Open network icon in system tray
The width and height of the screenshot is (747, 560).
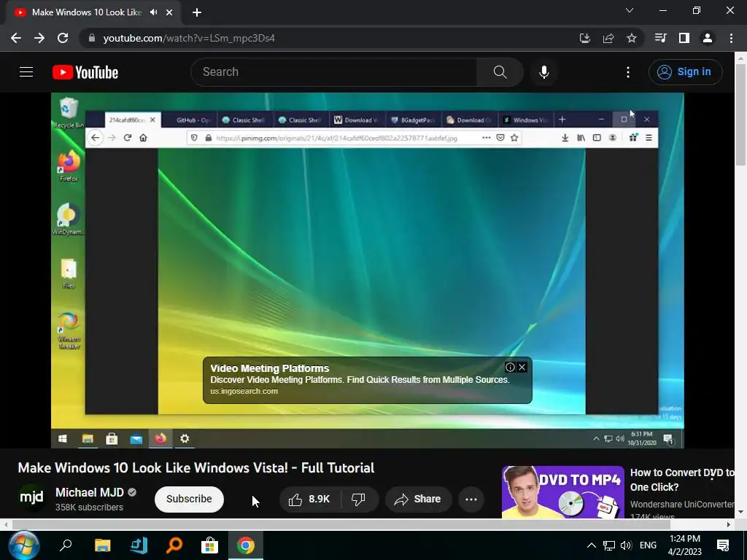tap(609, 545)
